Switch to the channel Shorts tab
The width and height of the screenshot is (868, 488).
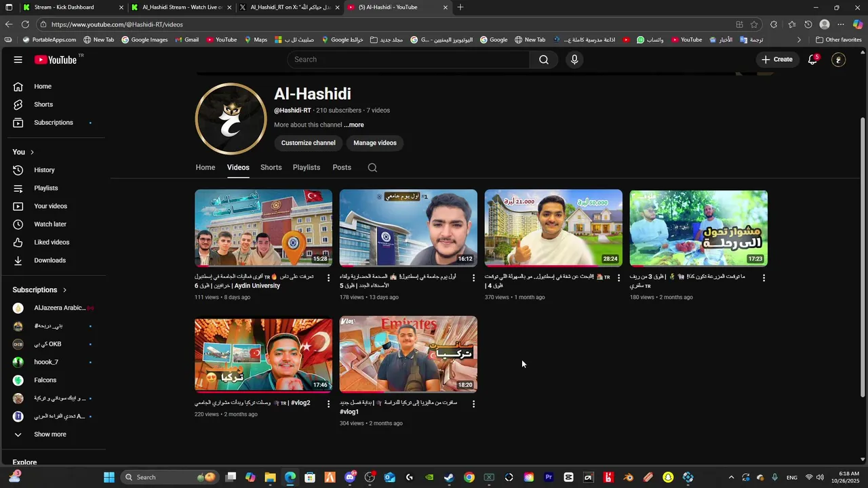click(x=271, y=167)
